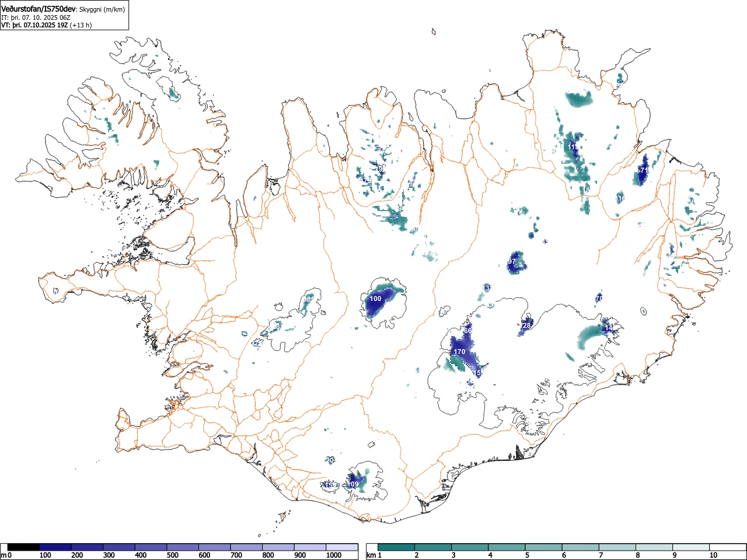
Task: Pick the palest swatch right of 1000 m
Action: [342, 547]
